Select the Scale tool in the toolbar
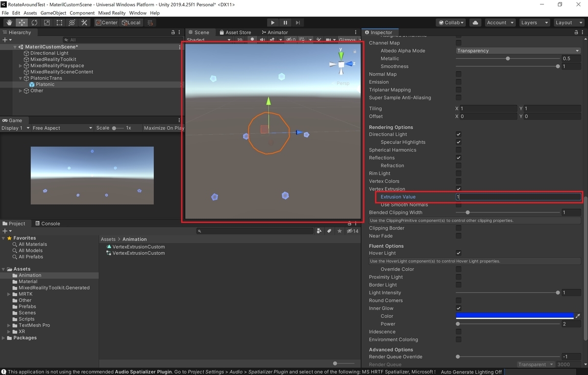Screen dimensions: 588x375 pos(47,23)
